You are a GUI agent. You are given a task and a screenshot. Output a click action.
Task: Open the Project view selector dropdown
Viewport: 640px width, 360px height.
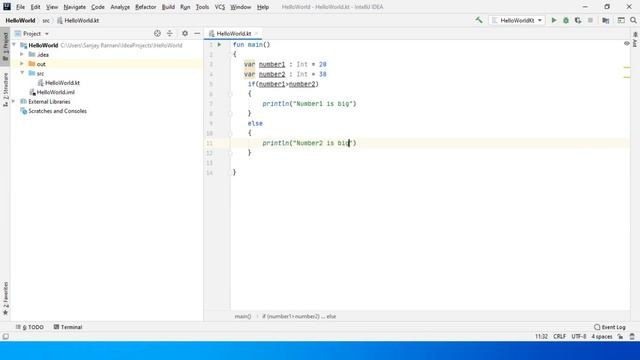[x=32, y=33]
